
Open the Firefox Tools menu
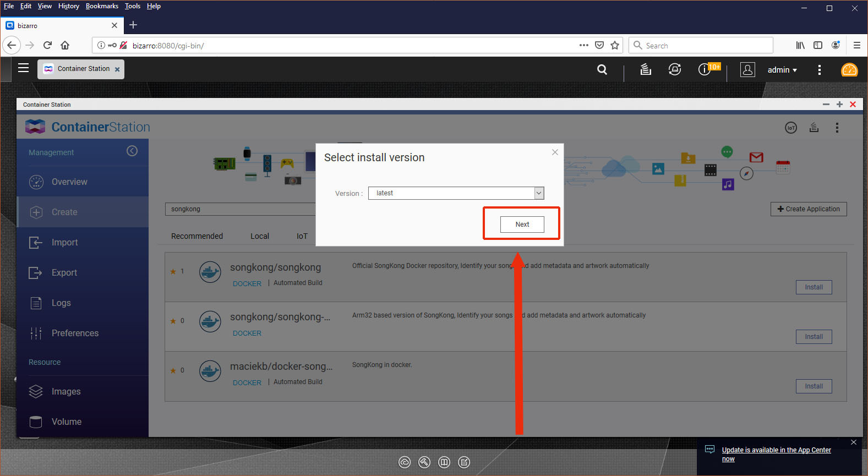coord(133,6)
